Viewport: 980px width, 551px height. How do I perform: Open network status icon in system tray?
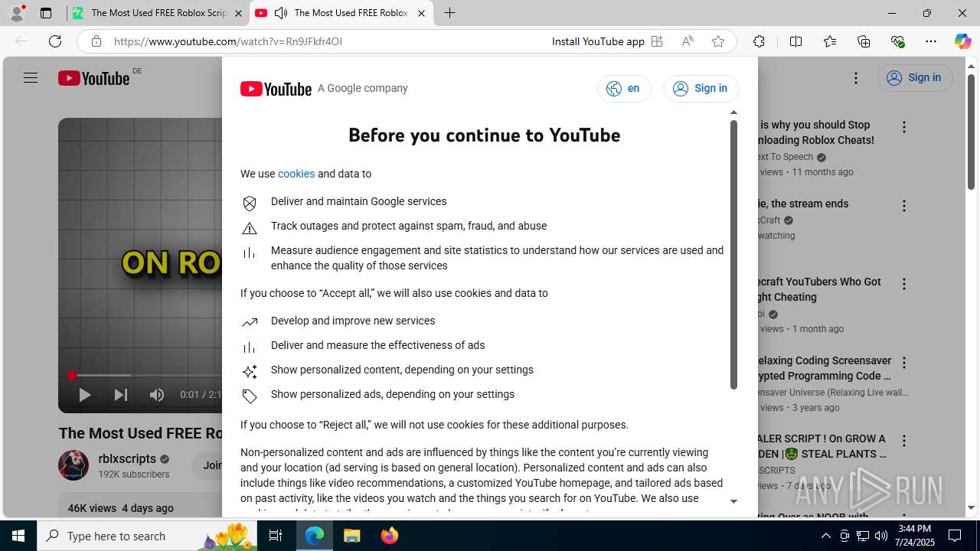pos(862,536)
